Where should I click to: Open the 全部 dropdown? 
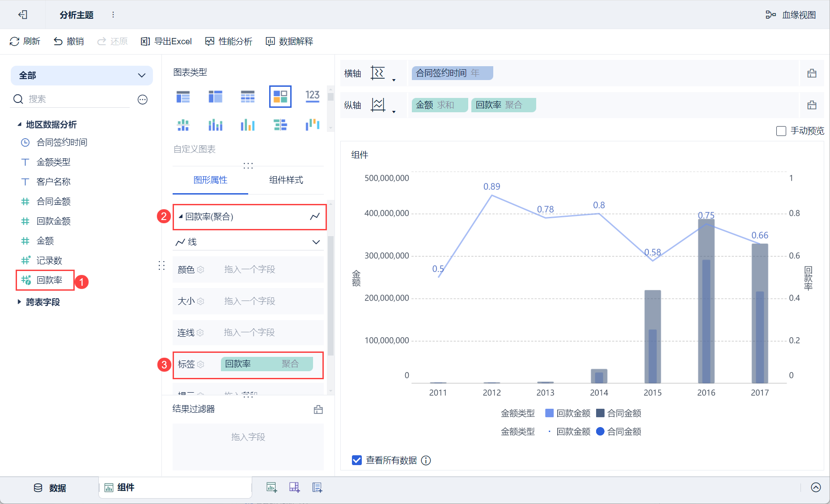pyautogui.click(x=82, y=76)
